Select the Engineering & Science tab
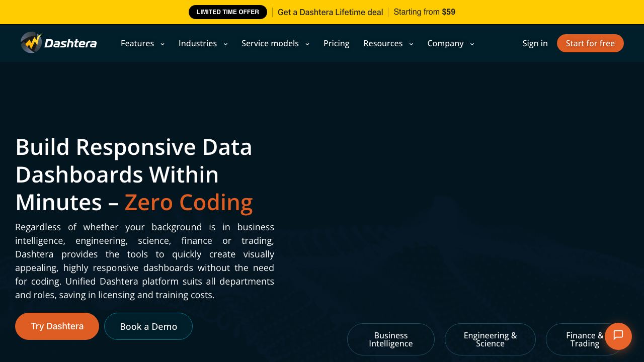Viewport: 644px width, 362px height. [490, 339]
